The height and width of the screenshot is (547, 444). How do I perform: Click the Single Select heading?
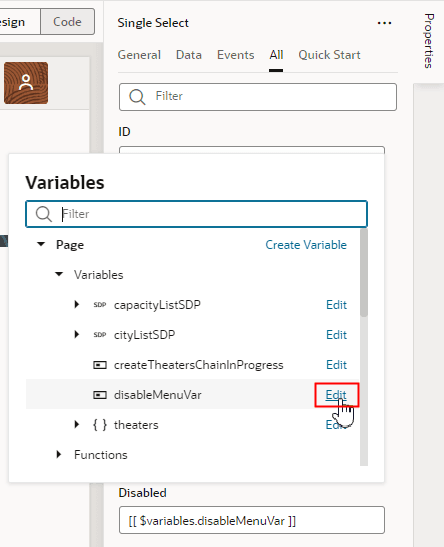[153, 23]
